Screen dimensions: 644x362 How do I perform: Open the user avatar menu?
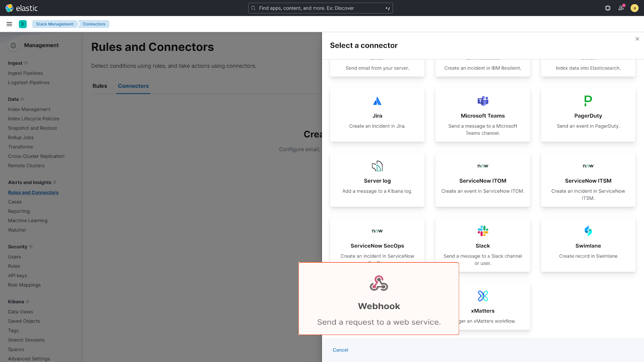(x=634, y=8)
